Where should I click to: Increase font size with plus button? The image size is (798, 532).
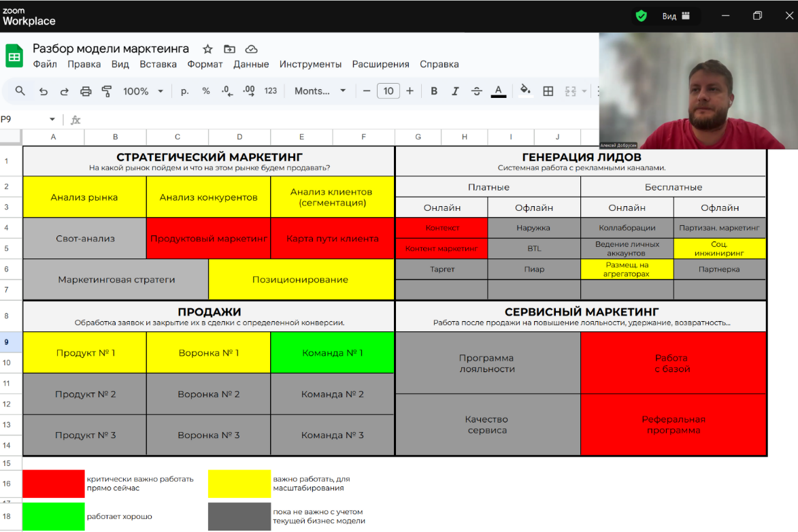pos(410,91)
